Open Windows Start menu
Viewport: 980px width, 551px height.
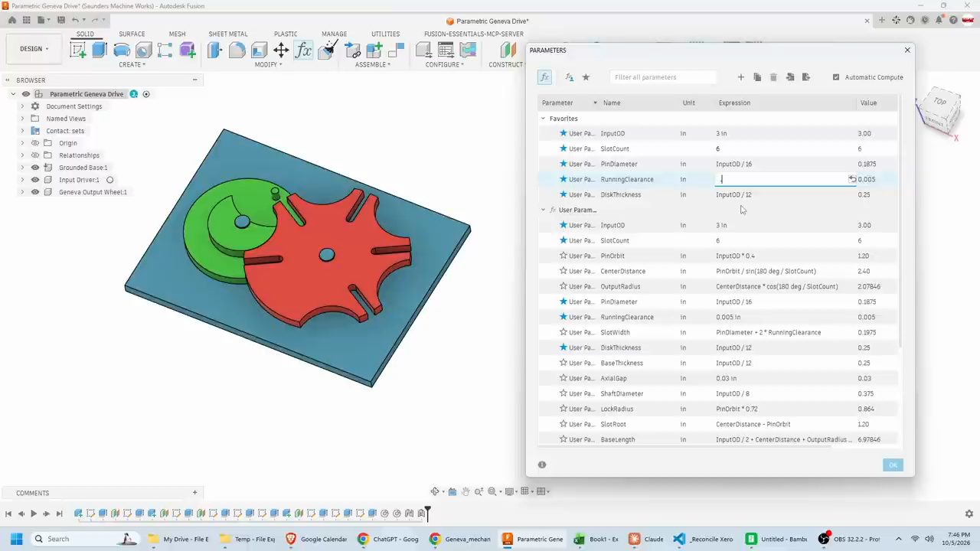(16, 539)
